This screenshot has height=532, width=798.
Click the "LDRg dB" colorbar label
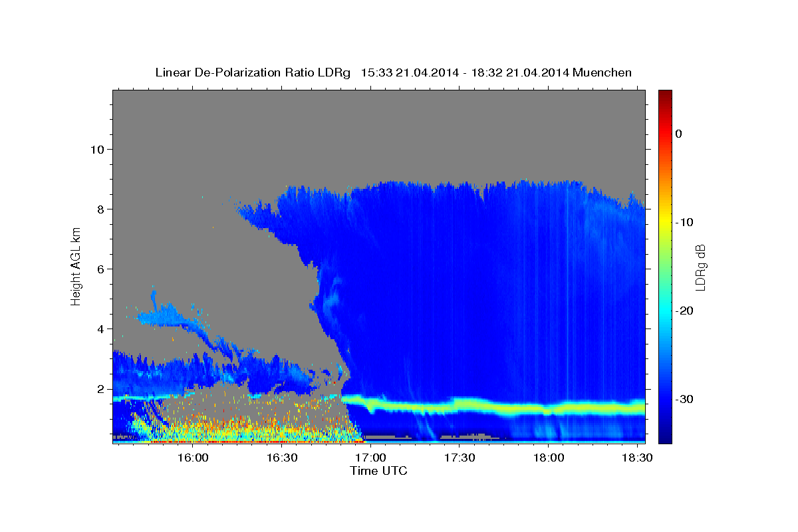(700, 267)
